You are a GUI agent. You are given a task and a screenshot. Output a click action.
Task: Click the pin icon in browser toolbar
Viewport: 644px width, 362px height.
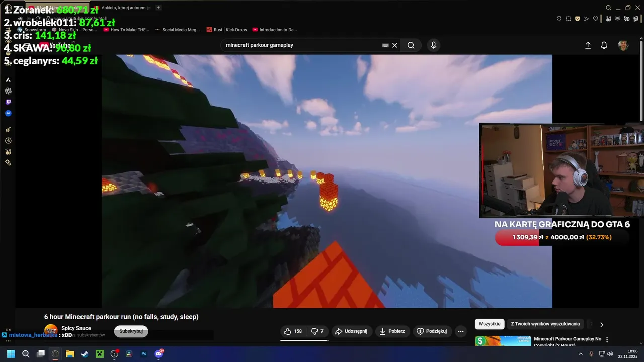click(559, 19)
